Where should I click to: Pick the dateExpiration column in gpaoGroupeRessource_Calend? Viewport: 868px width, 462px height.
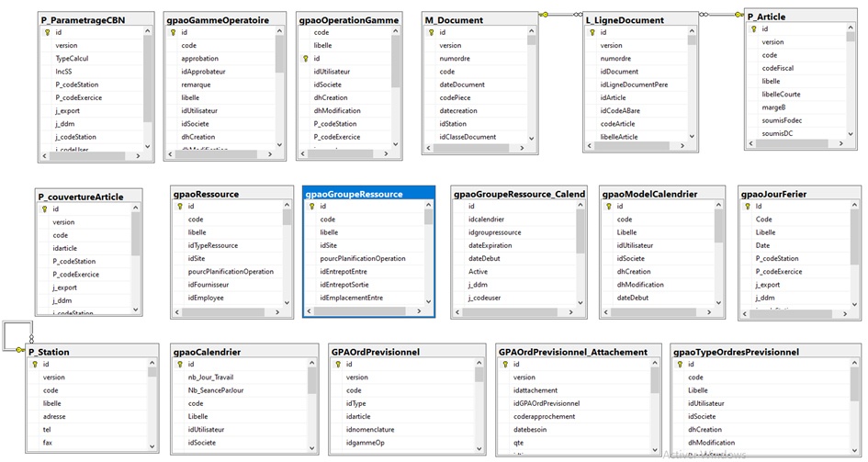493,246
